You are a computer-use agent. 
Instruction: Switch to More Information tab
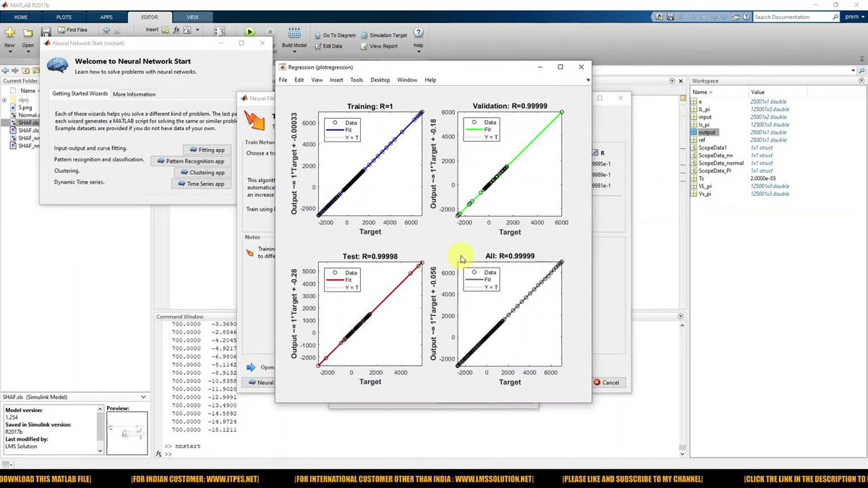(x=134, y=94)
